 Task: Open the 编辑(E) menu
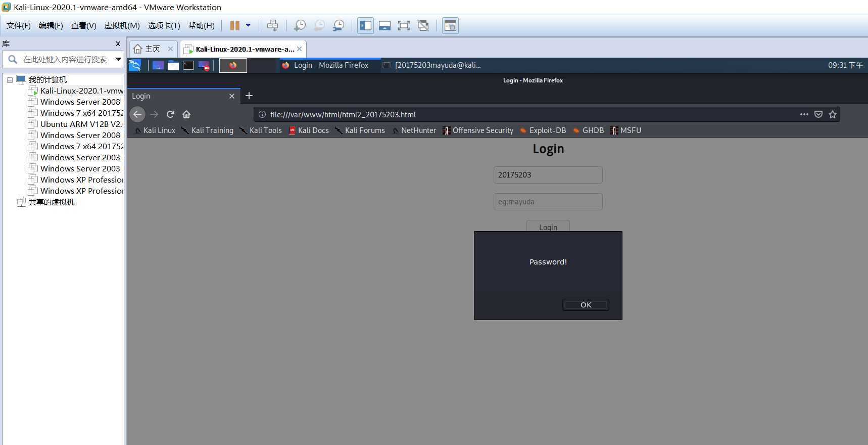click(51, 26)
